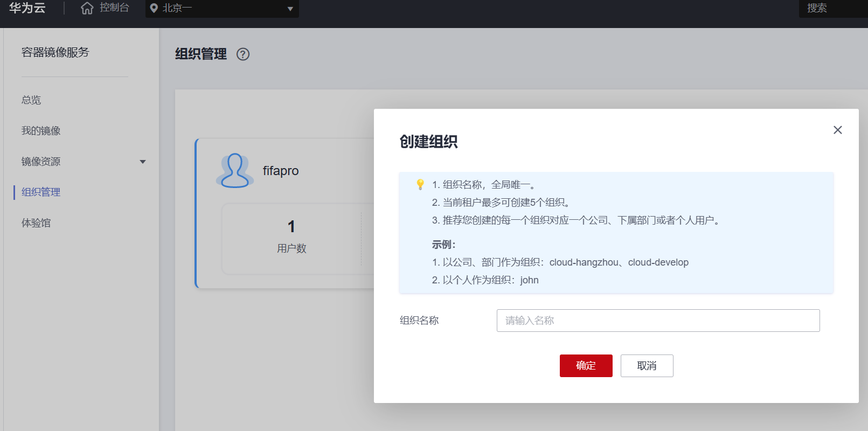
Task: Open 体验馆 in the sidebar
Action: coord(36,223)
